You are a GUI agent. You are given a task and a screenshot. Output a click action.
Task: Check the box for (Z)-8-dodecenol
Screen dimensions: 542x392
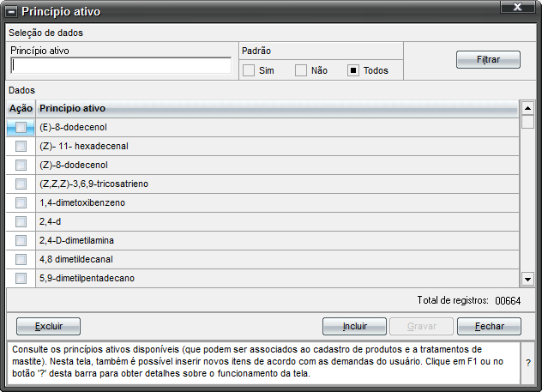21,166
